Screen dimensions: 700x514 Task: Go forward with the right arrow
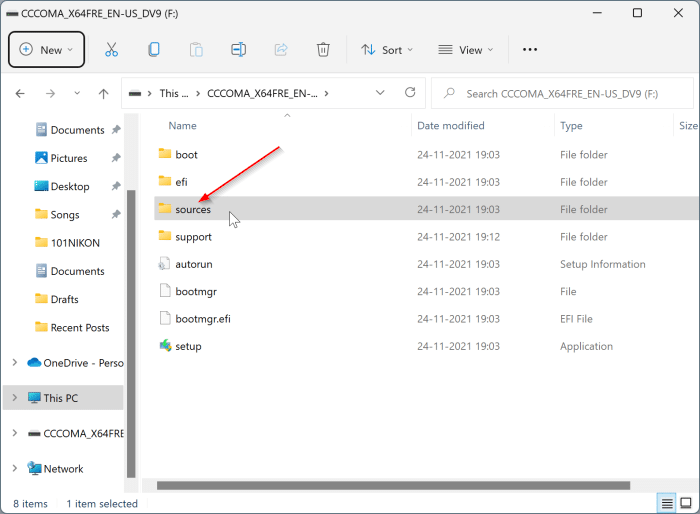click(x=50, y=93)
